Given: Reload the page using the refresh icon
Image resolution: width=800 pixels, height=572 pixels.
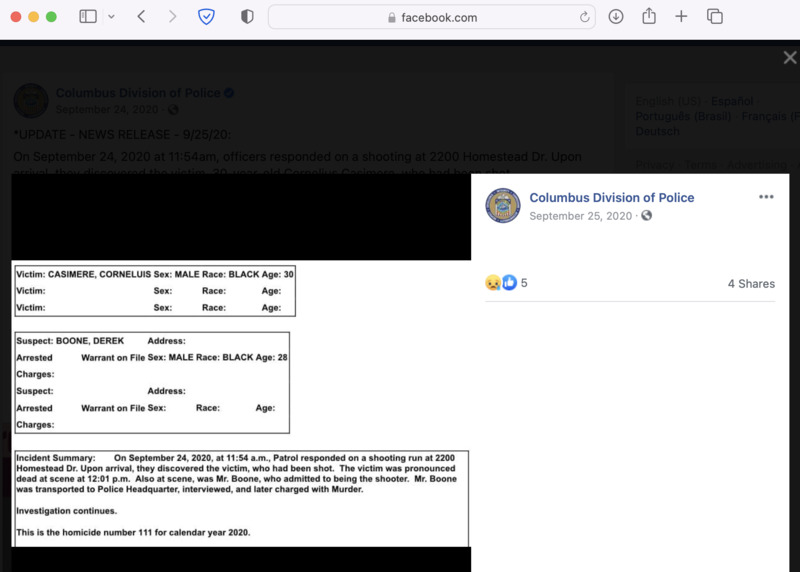Looking at the screenshot, I should pos(584,17).
